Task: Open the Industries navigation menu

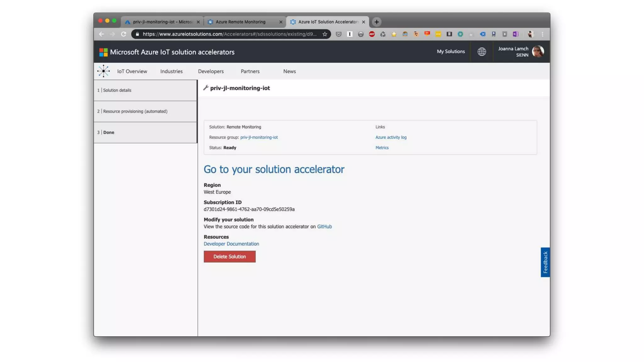Action: [171, 71]
